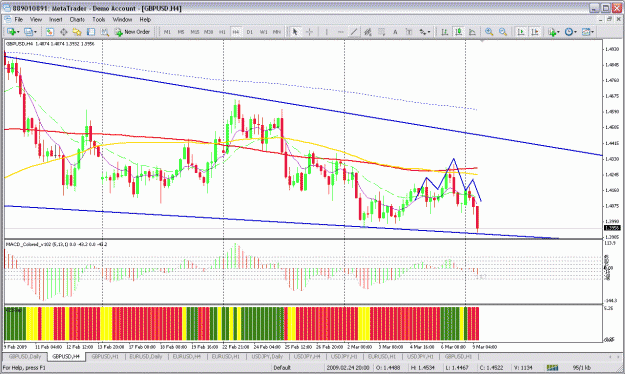
Task: Select the Crosshair tool
Action: pos(309,32)
